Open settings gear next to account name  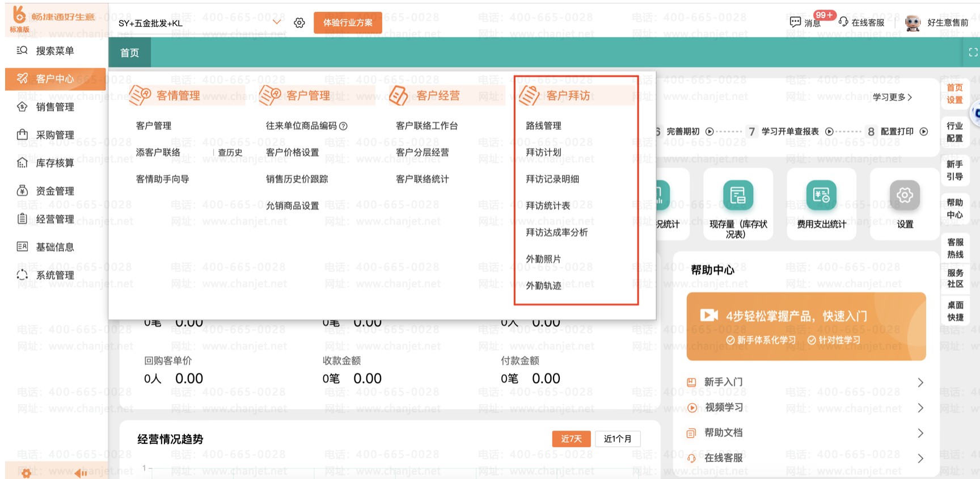click(299, 23)
